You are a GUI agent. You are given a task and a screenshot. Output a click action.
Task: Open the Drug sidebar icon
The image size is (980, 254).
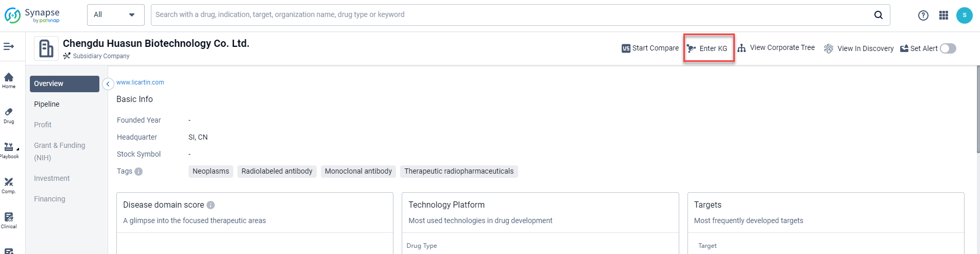[x=9, y=115]
